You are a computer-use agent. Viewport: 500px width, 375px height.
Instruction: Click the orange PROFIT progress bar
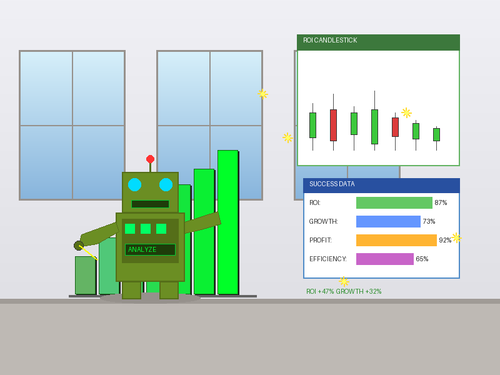(x=396, y=240)
